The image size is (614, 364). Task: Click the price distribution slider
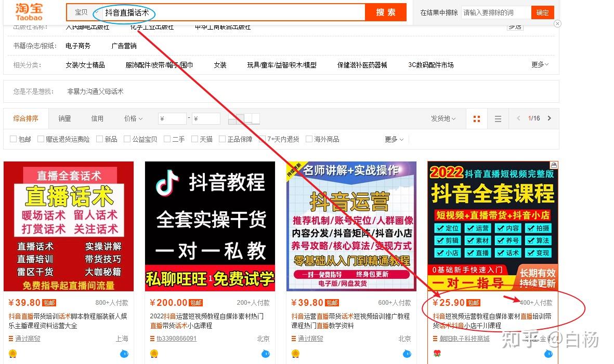[244, 119]
